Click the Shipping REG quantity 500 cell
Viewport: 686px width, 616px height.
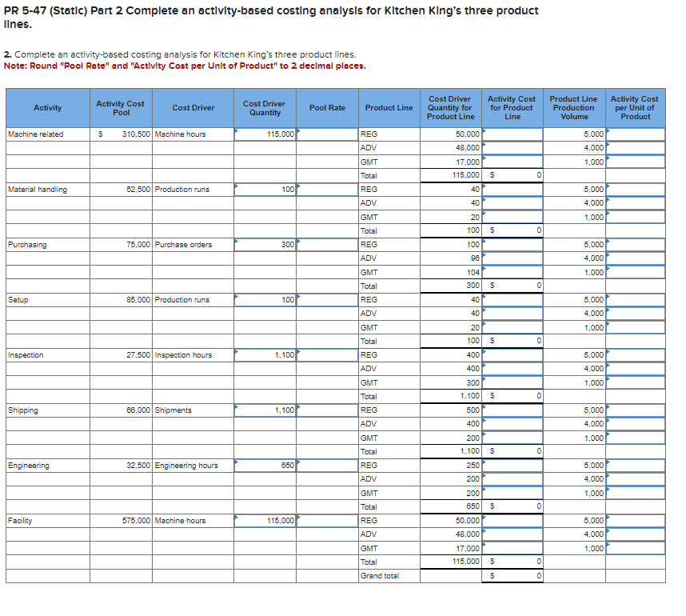point(451,410)
